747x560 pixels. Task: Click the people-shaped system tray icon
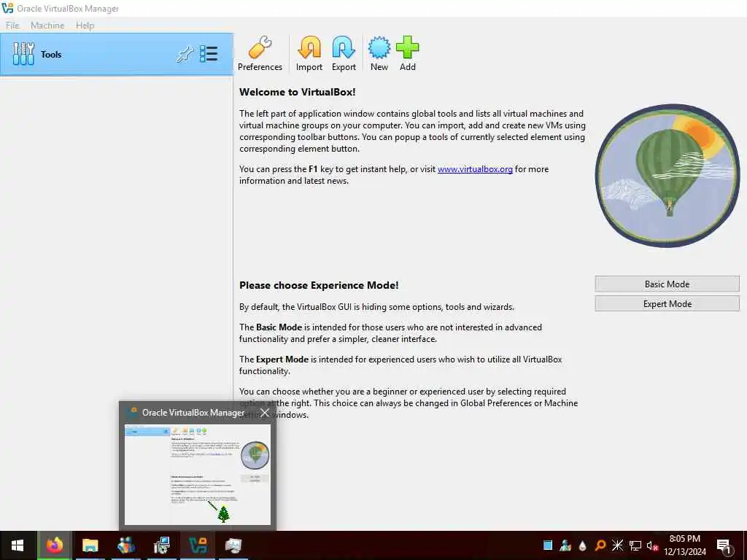[565, 545]
